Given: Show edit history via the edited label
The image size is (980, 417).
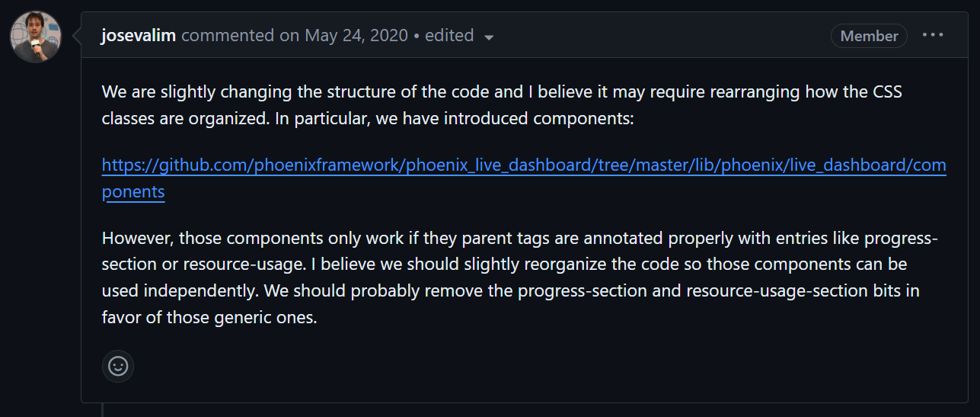Looking at the screenshot, I should point(449,35).
